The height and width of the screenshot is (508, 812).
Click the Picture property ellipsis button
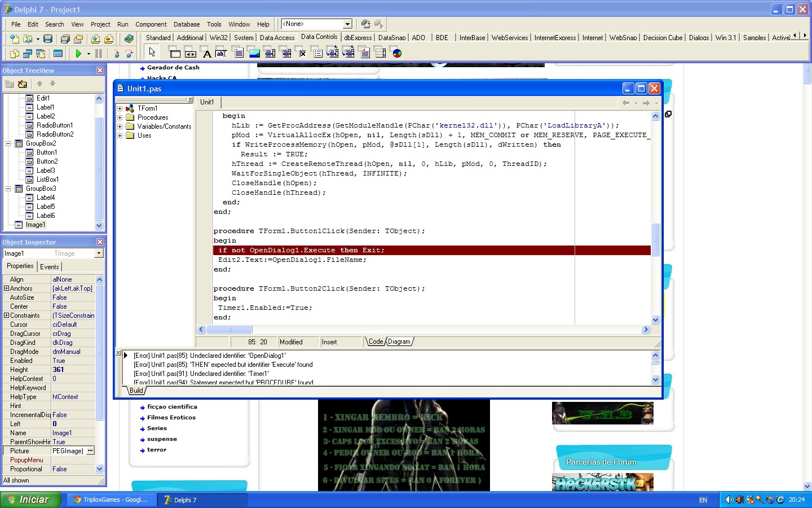(90, 451)
